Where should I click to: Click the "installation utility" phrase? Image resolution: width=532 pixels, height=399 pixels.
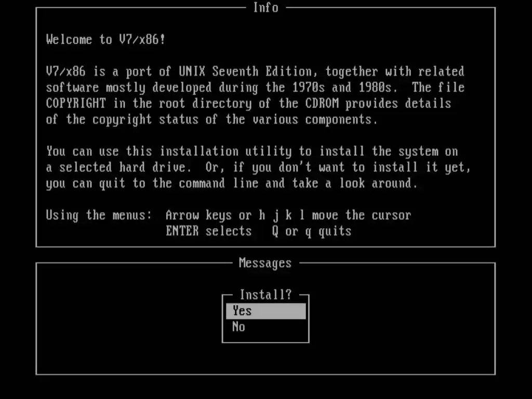(225, 151)
